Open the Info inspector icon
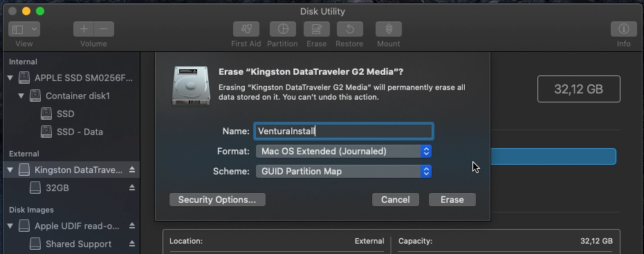 click(x=623, y=29)
